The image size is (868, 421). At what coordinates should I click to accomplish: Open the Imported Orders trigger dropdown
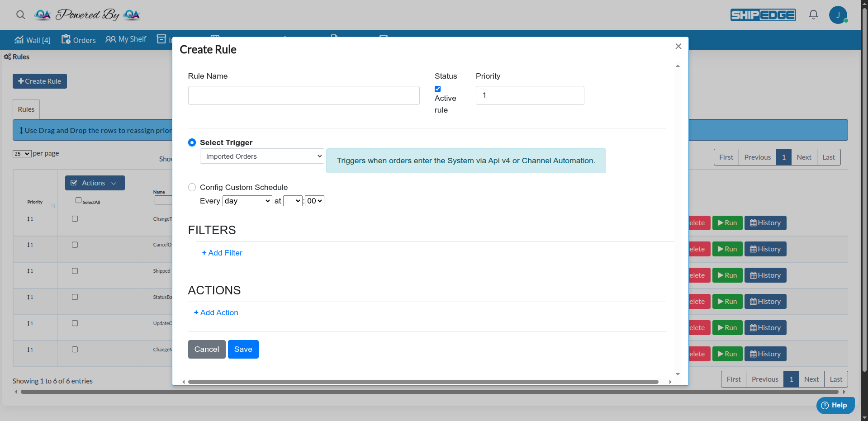coord(262,156)
